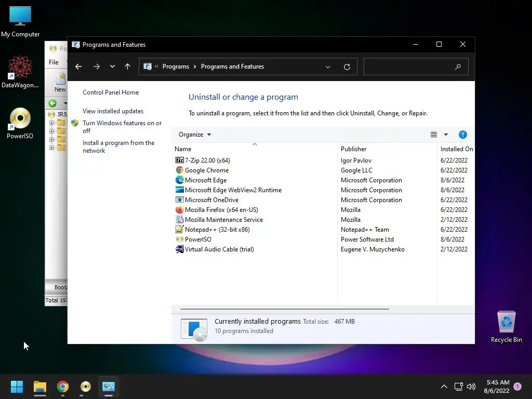Open File Explorer from taskbar
This screenshot has height=399, width=532.
tap(39, 387)
